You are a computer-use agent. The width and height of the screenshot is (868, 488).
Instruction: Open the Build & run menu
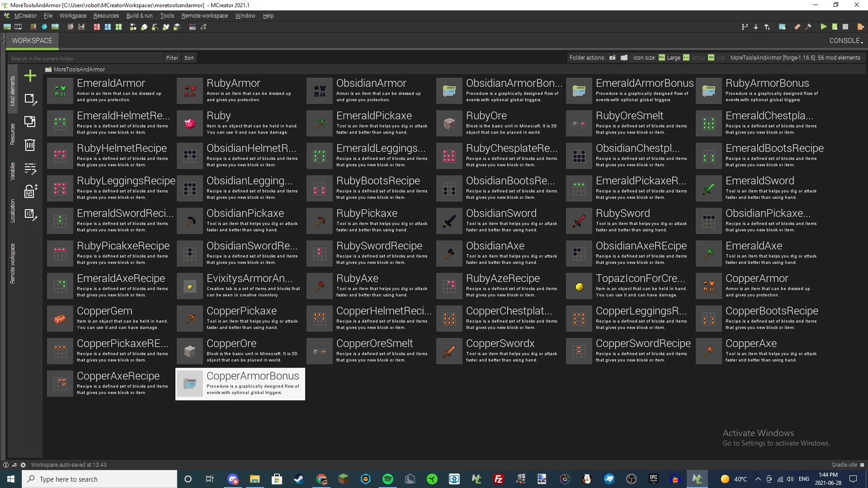(139, 16)
